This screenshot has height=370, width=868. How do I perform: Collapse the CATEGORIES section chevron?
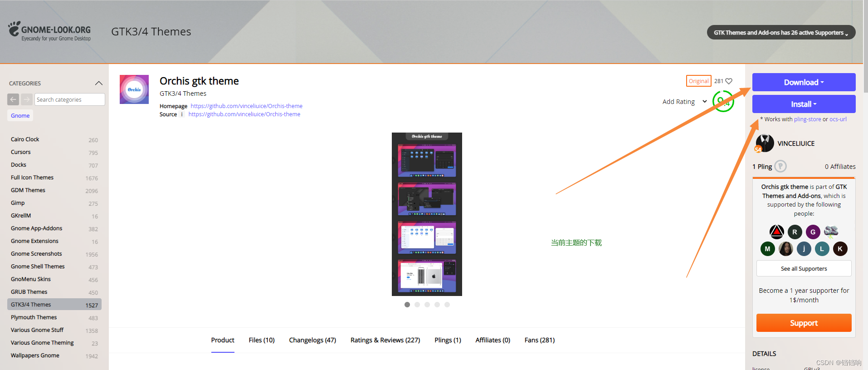click(x=99, y=83)
